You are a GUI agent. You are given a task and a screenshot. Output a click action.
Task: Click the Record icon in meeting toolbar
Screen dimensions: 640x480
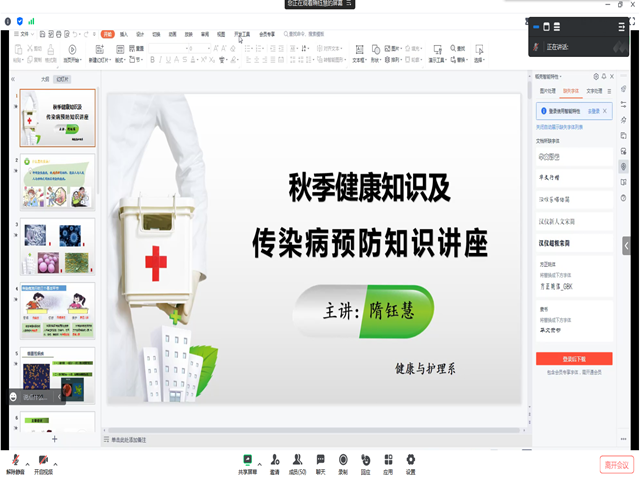point(343,460)
